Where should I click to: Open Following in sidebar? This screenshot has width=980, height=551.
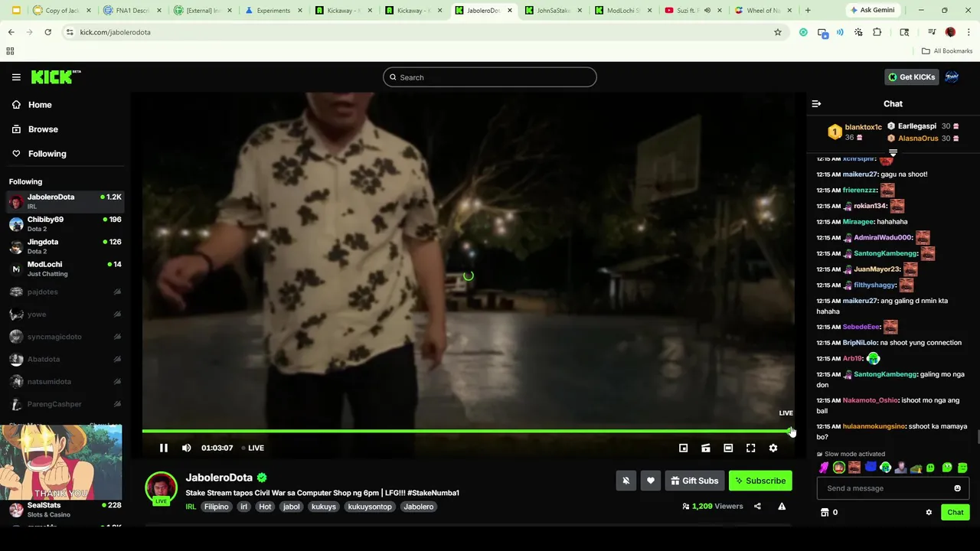47,154
